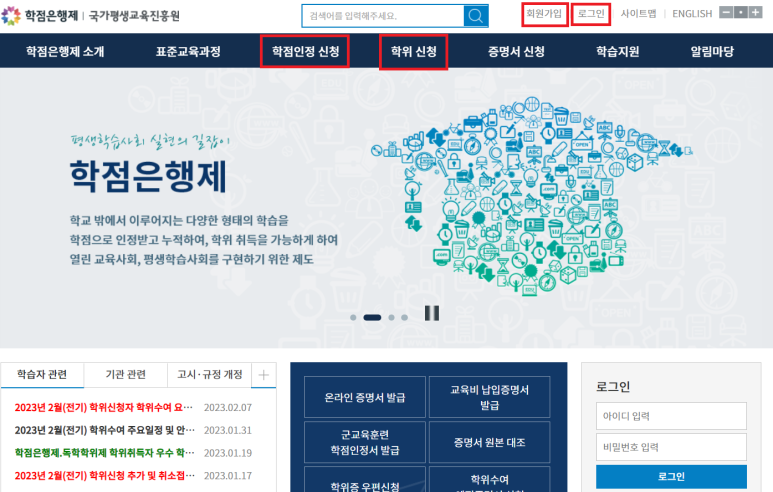This screenshot has height=492, width=773.
Task: Open notice dated 2023.02.07 about 학위수여
Action: tap(104, 408)
